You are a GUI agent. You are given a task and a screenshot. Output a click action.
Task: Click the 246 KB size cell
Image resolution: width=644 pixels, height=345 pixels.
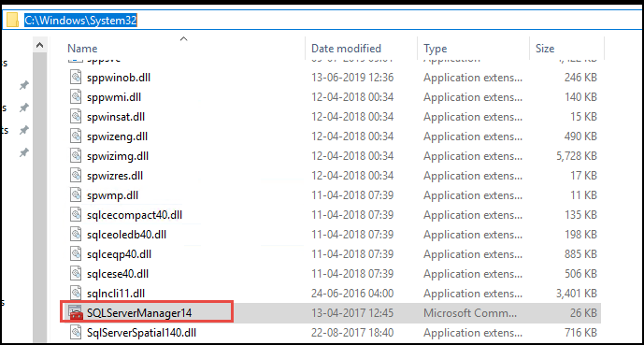[x=580, y=78]
